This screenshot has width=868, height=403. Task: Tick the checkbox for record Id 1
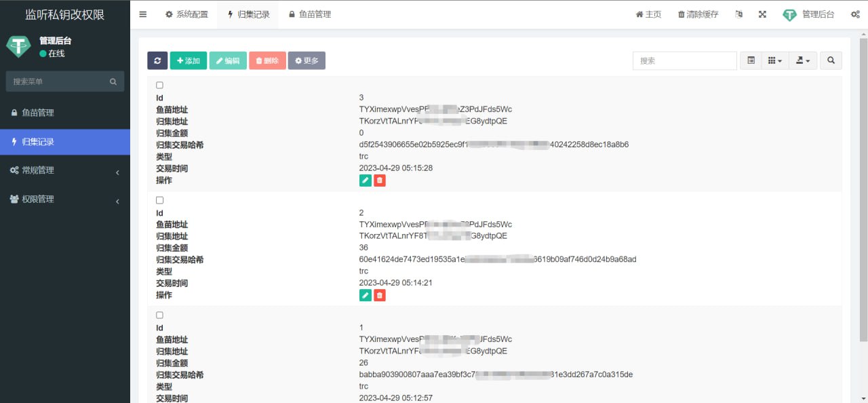pyautogui.click(x=160, y=315)
